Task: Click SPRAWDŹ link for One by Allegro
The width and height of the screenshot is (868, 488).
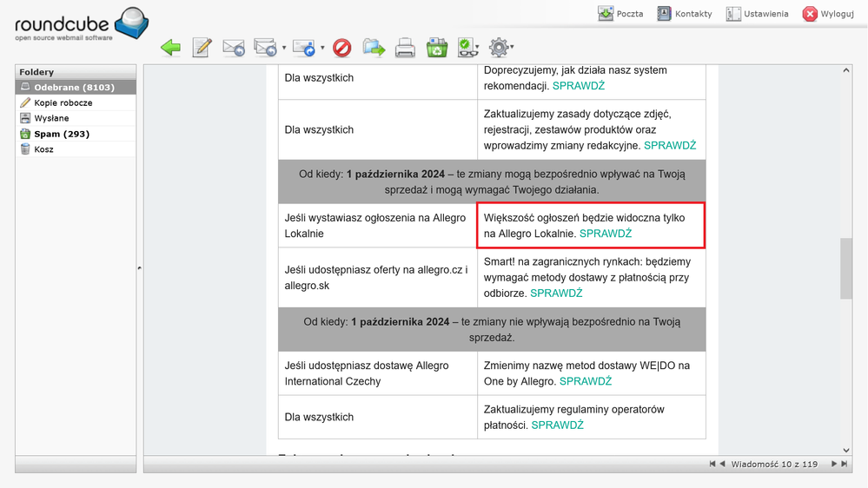Action: coord(586,381)
